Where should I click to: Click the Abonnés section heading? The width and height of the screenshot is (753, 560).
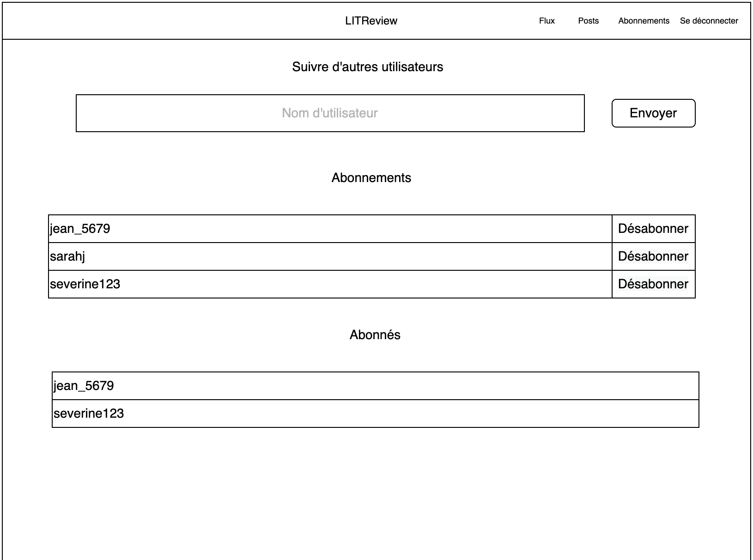pos(375,335)
